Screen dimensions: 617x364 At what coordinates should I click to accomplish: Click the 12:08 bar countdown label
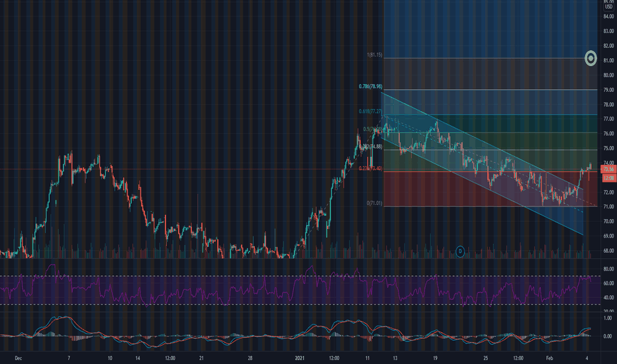(x=608, y=178)
